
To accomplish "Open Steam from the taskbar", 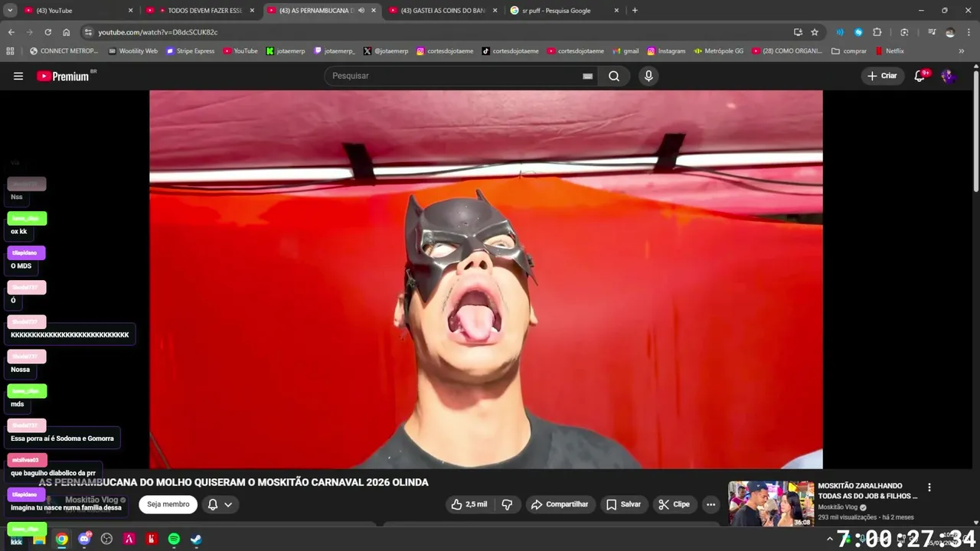I will pos(196,539).
